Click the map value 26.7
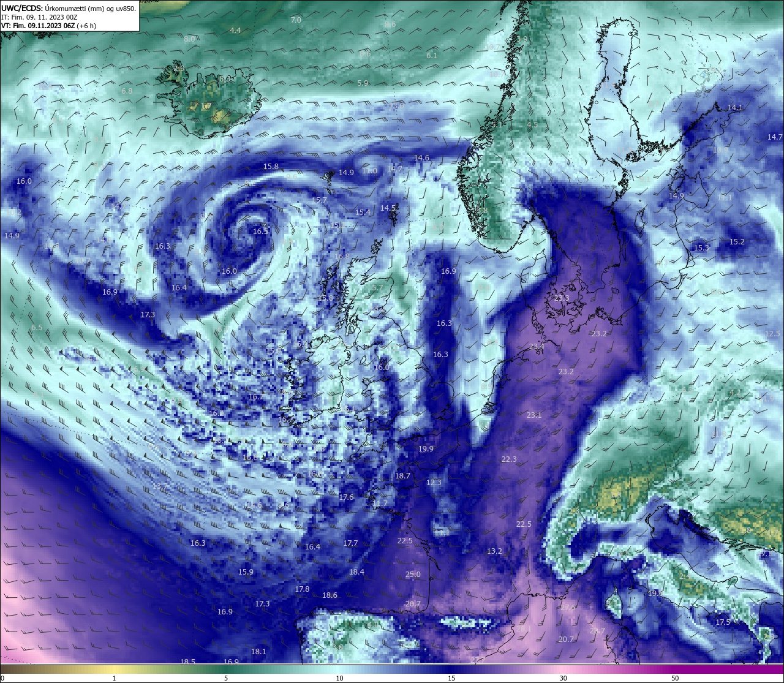 (413, 603)
